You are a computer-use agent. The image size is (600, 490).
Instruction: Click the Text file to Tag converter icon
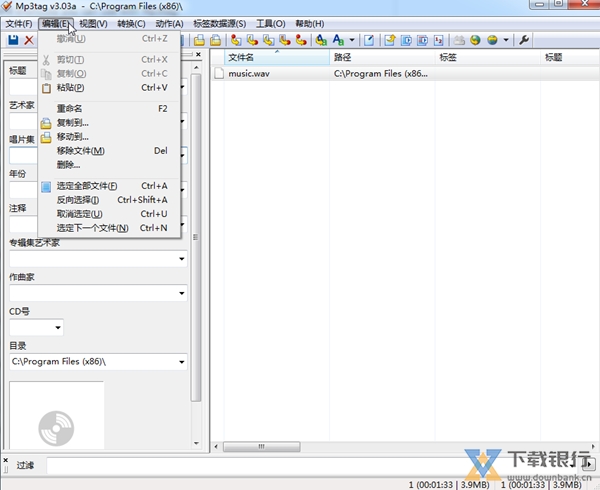pos(285,40)
